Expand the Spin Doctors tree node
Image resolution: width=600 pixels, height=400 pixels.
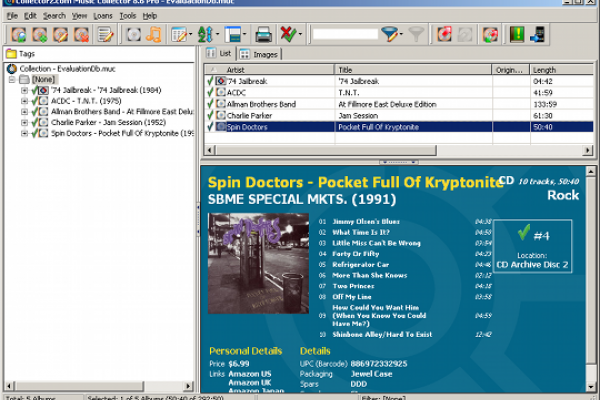click(x=24, y=133)
